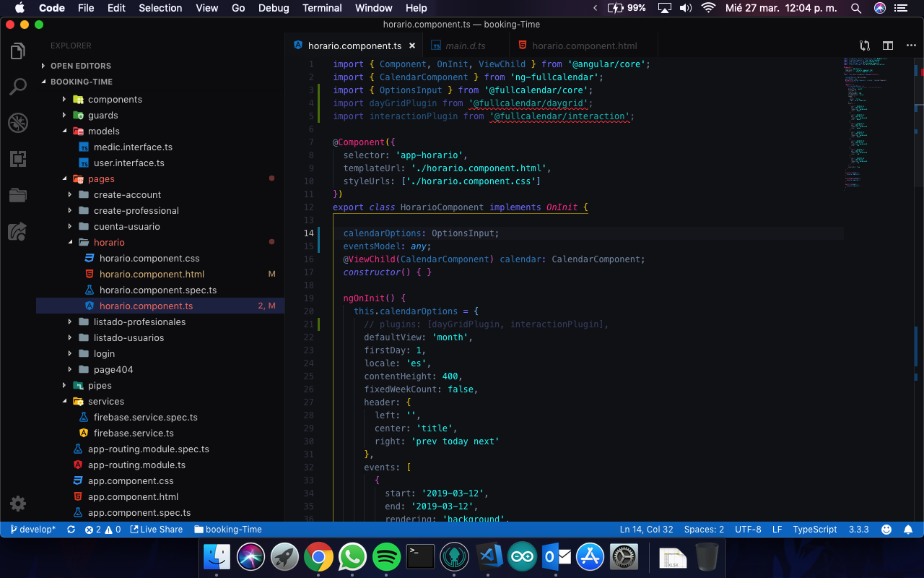Screen dimensions: 924x578
Task: Click the Spotlight search icon in menu bar
Action: [856, 8]
